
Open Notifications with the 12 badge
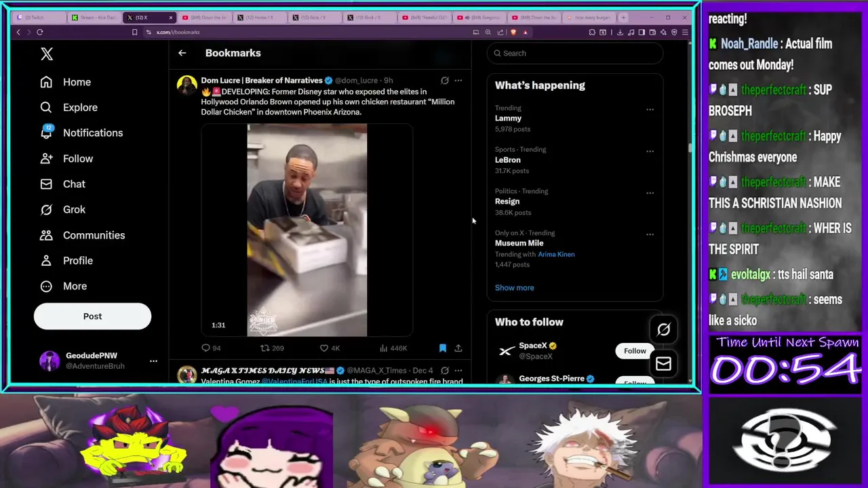(x=81, y=133)
